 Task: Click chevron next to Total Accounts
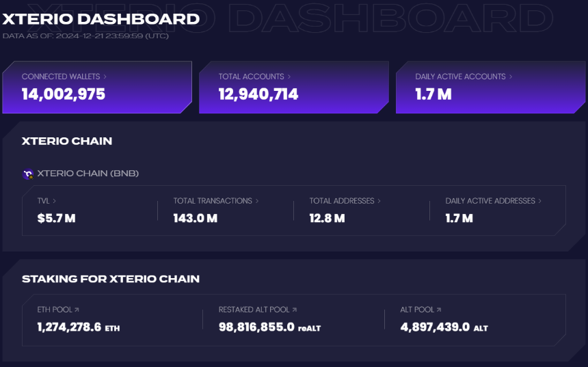(x=289, y=77)
